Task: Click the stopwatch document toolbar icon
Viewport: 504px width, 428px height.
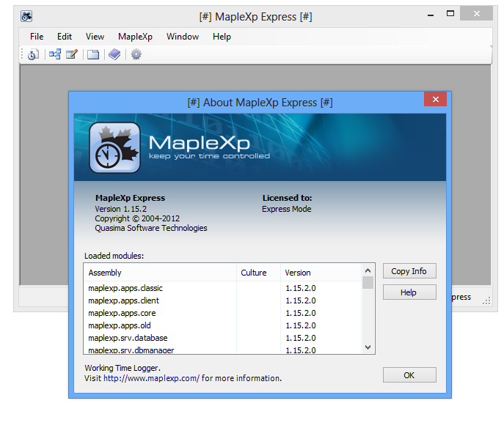Action: point(33,54)
